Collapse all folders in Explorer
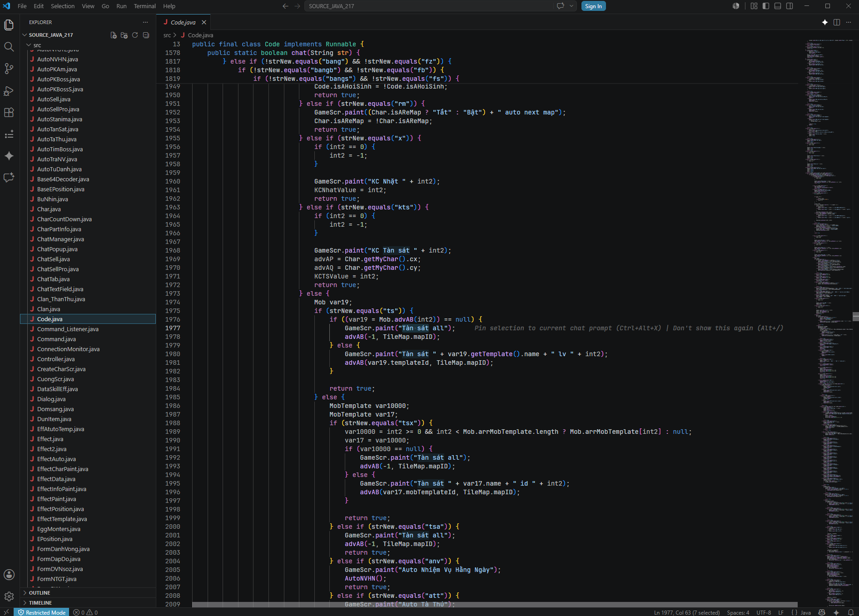859x616 pixels. 146,35
